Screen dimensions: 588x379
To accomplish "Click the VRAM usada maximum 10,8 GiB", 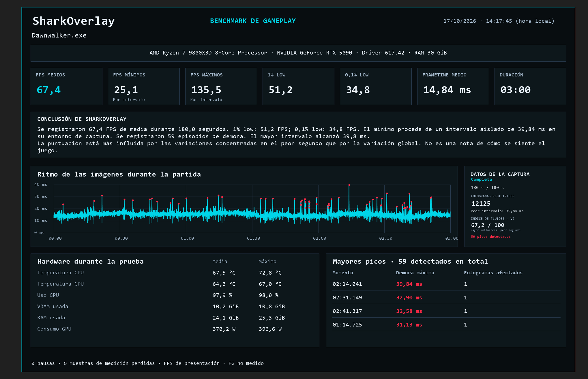I will [272, 307].
